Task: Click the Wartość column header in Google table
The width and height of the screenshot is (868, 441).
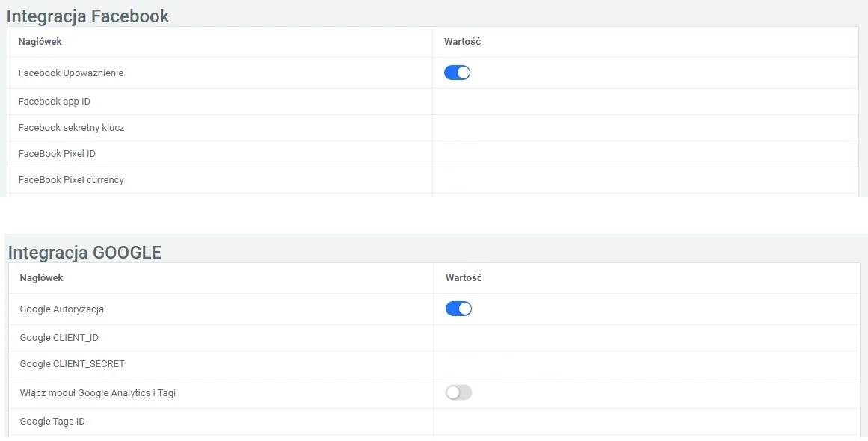Action: point(464,278)
